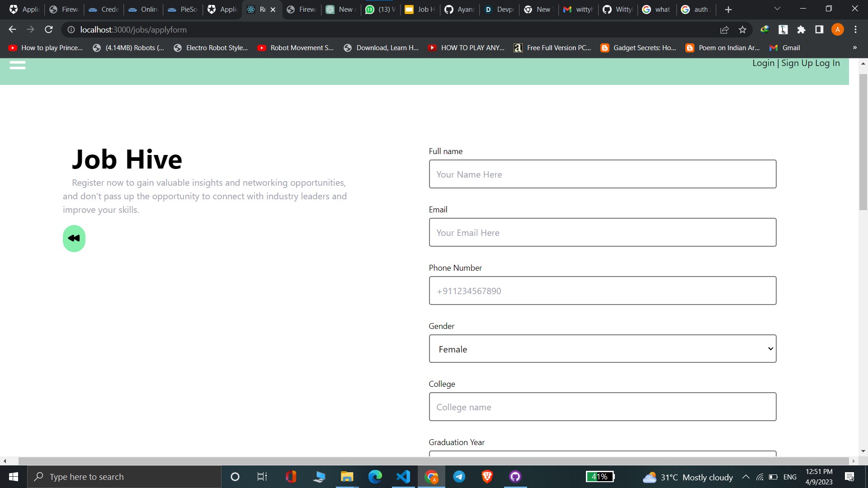Image resolution: width=868 pixels, height=488 pixels.
Task: Focus the Phone Number input field
Action: (602, 291)
